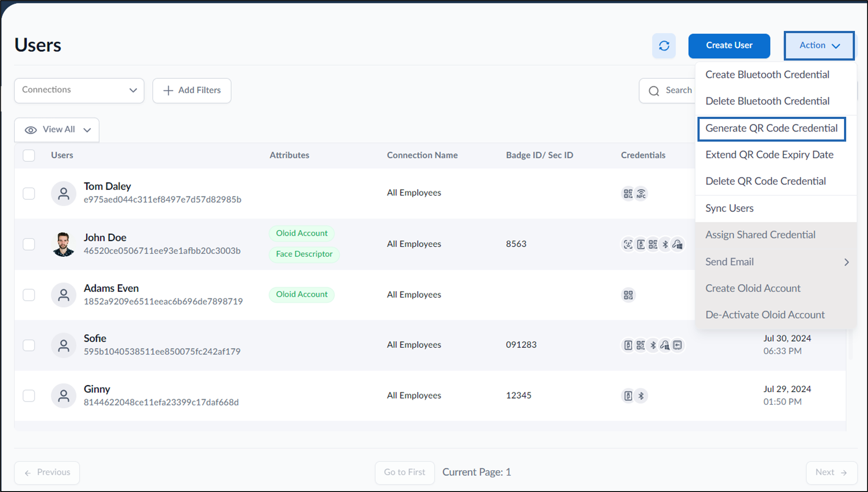The width and height of the screenshot is (868, 492).
Task: Check the Ginny row checkbox
Action: 29,396
